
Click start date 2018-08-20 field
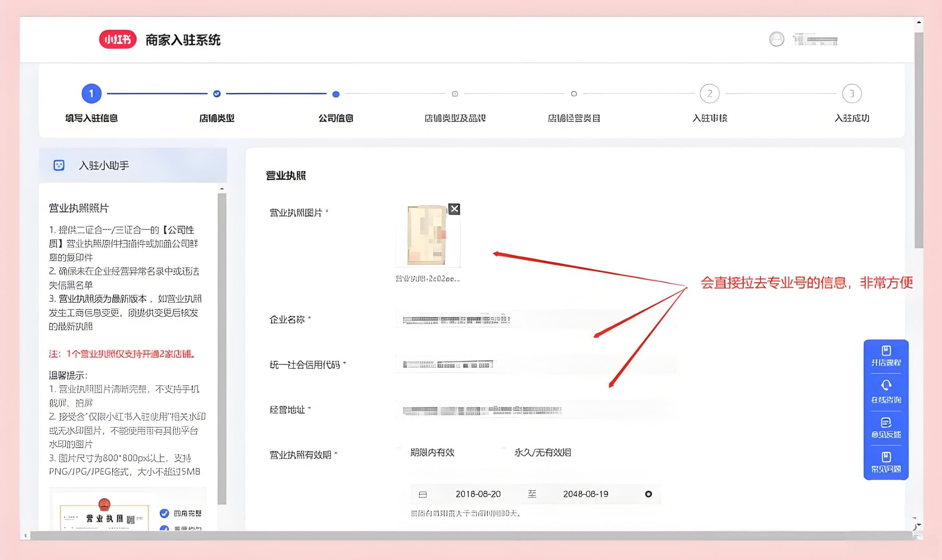478,494
